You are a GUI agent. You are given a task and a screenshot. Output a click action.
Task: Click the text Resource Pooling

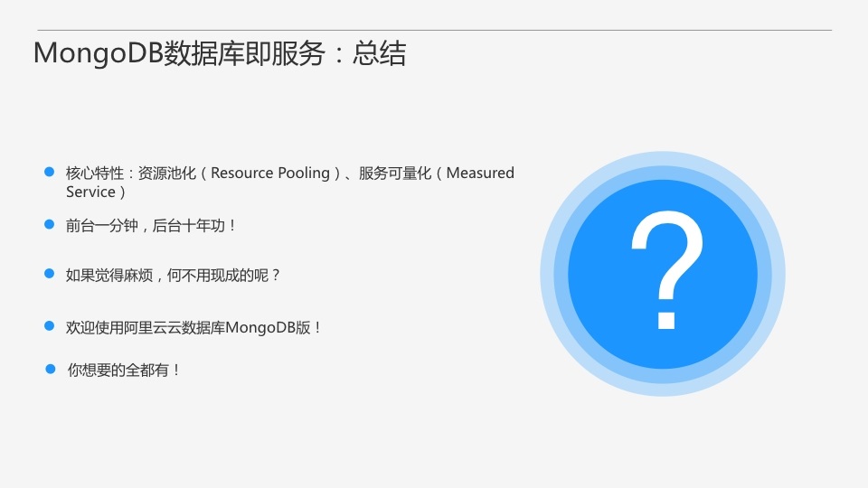tap(270, 173)
